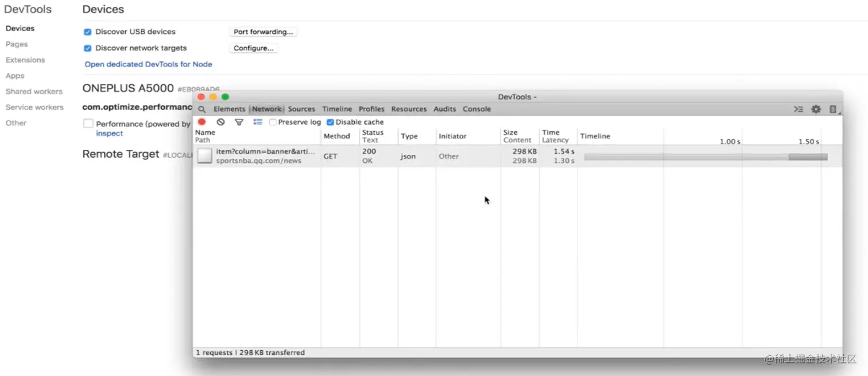Select Other in the sidebar

point(16,123)
